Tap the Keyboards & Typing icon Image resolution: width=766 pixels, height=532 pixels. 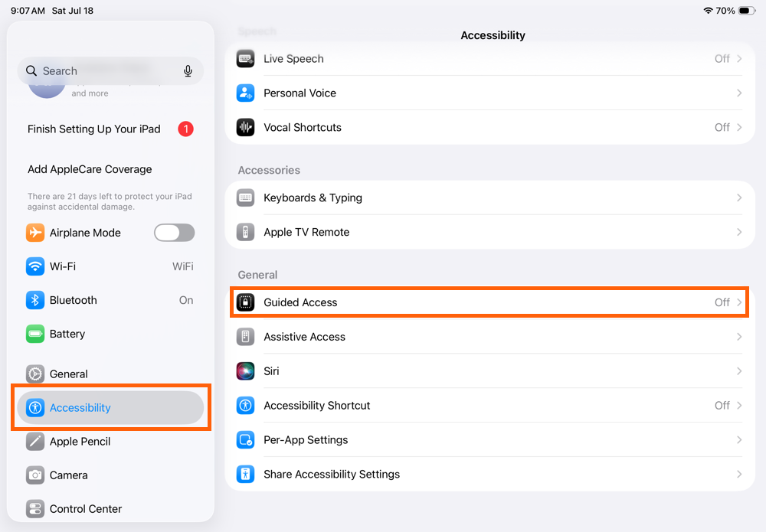[x=245, y=197]
